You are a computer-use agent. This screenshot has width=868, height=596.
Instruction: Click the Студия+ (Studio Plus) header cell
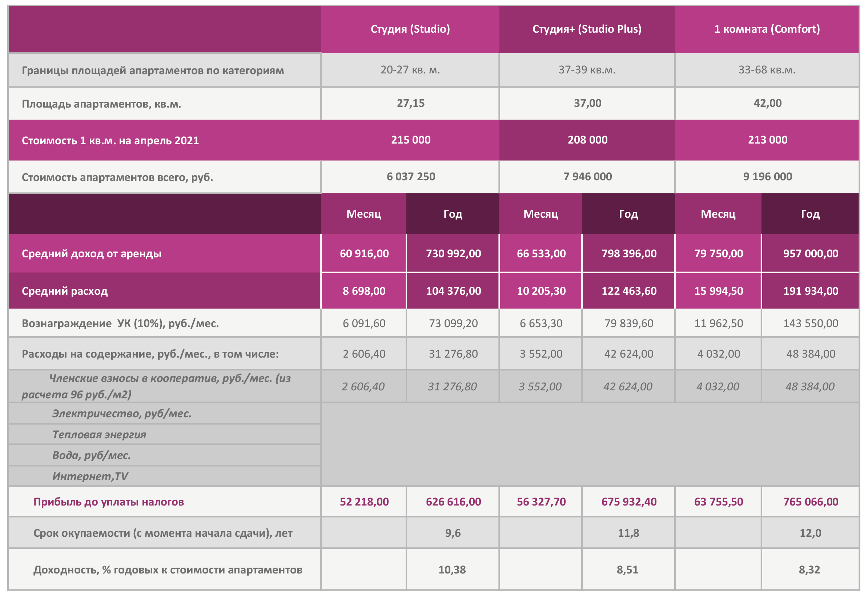tap(587, 29)
